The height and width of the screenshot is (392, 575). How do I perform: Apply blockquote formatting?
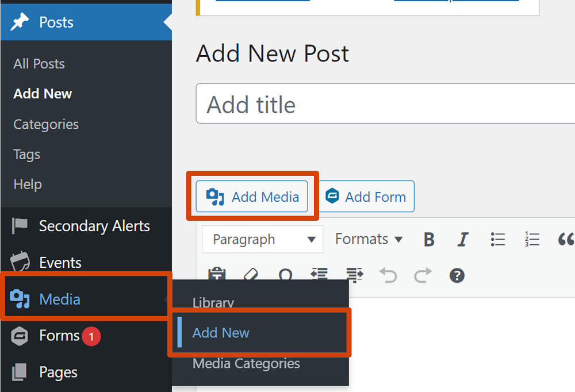tap(566, 240)
